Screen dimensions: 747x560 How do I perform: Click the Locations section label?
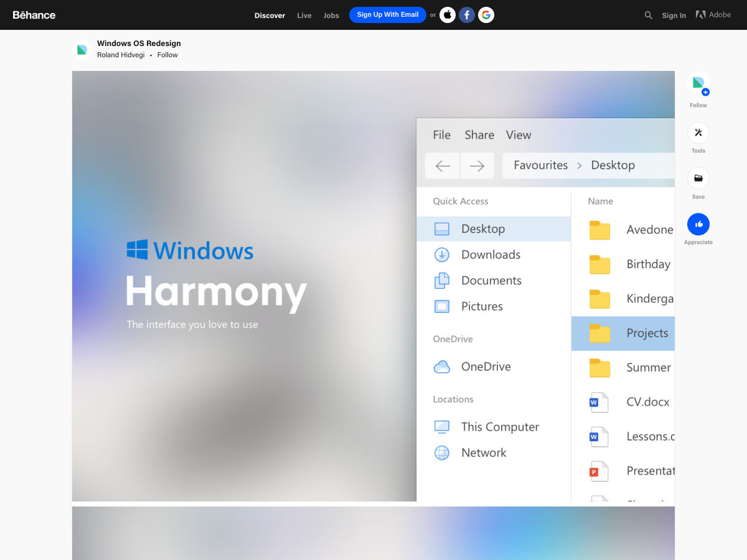pyautogui.click(x=453, y=399)
